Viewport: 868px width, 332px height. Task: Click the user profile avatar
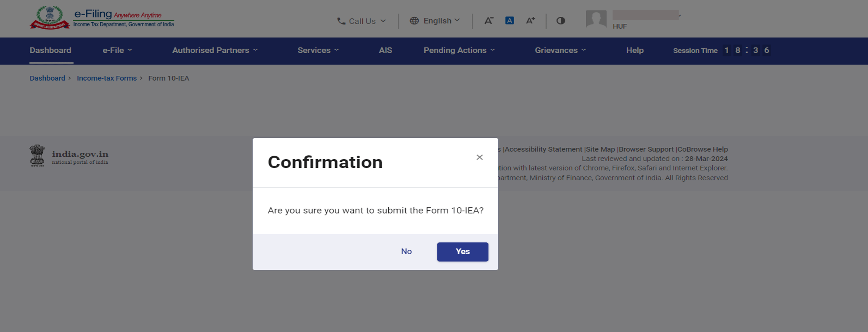point(596,19)
